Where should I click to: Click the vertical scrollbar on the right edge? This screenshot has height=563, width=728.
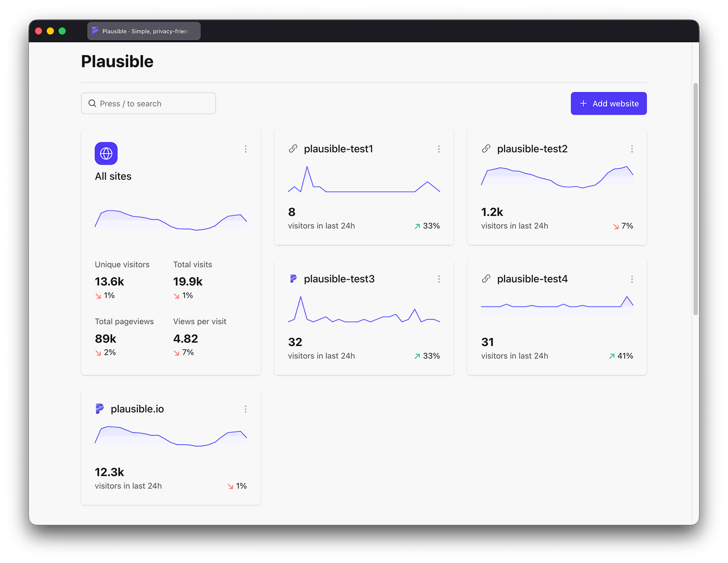[x=696, y=196]
